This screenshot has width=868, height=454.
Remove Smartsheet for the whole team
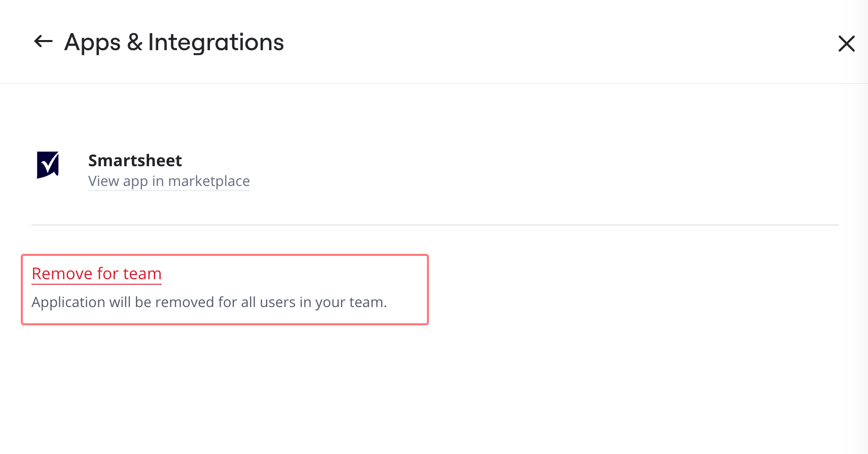96,274
